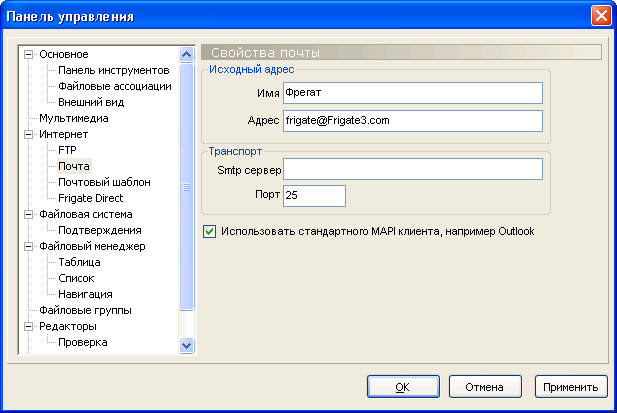Collapse the Файловая система tree node
The image size is (617, 413).
[x=28, y=214]
